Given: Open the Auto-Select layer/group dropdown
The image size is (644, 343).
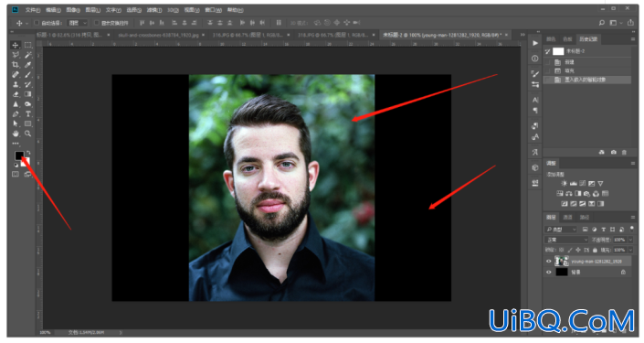Looking at the screenshot, I should [x=79, y=23].
